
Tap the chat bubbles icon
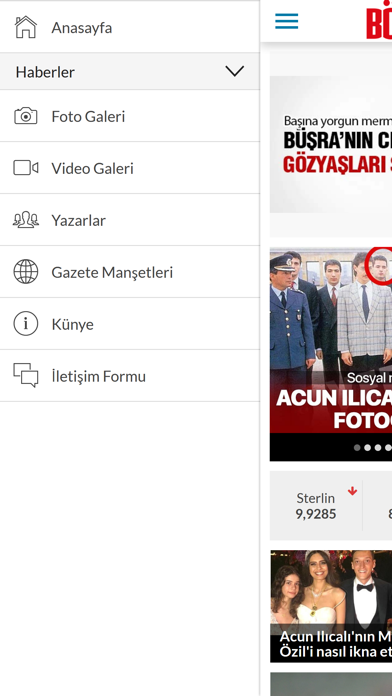pos(26,376)
